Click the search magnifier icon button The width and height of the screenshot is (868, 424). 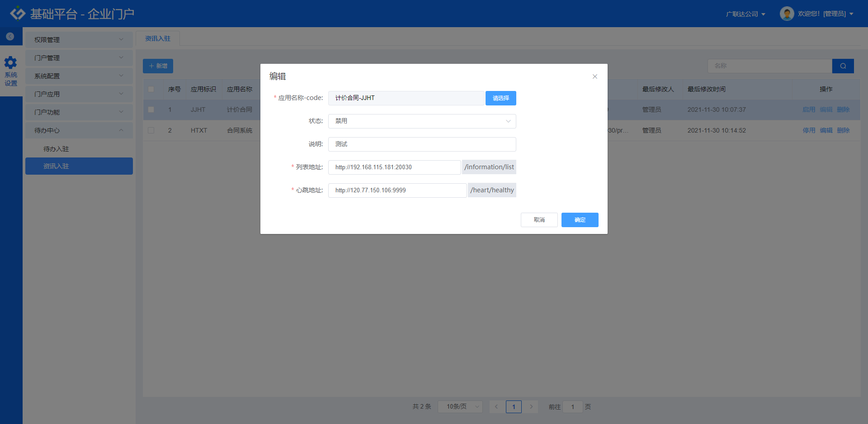pos(843,66)
